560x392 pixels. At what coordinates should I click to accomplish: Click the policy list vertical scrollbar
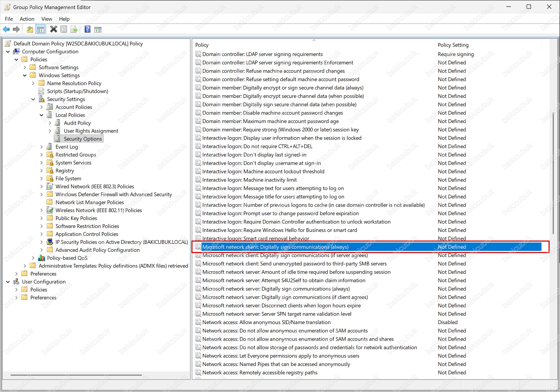[553, 173]
